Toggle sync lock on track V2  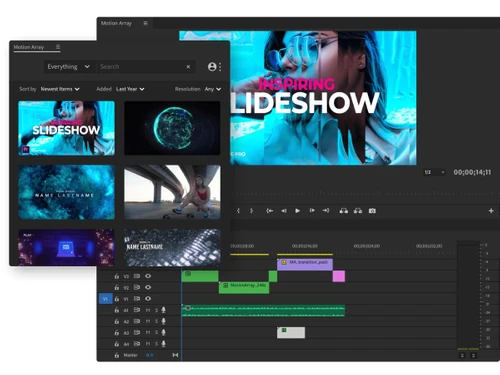(x=137, y=287)
